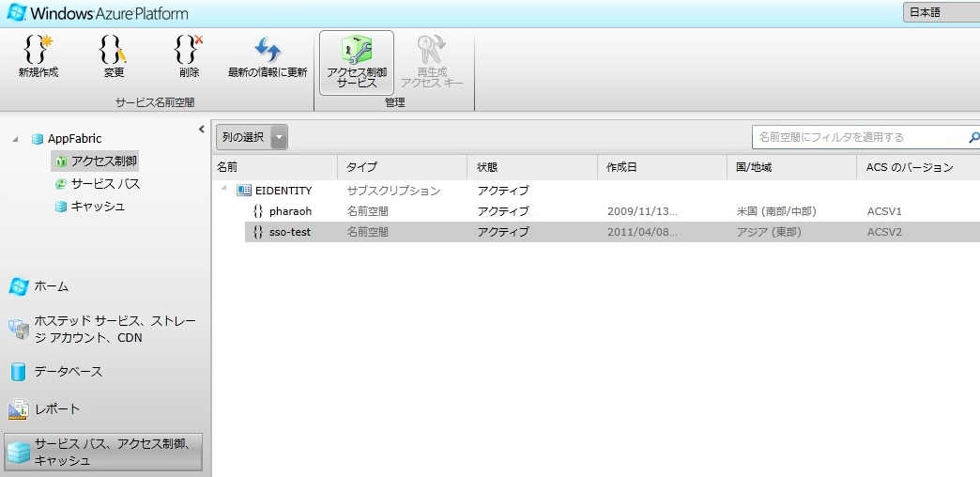Screen dimensions: 980x477
Task: Click the 2011/04/08 creation date cell
Action: [642, 232]
